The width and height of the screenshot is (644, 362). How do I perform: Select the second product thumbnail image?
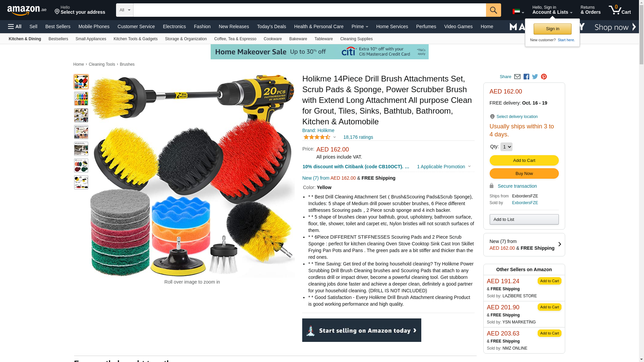(81, 99)
